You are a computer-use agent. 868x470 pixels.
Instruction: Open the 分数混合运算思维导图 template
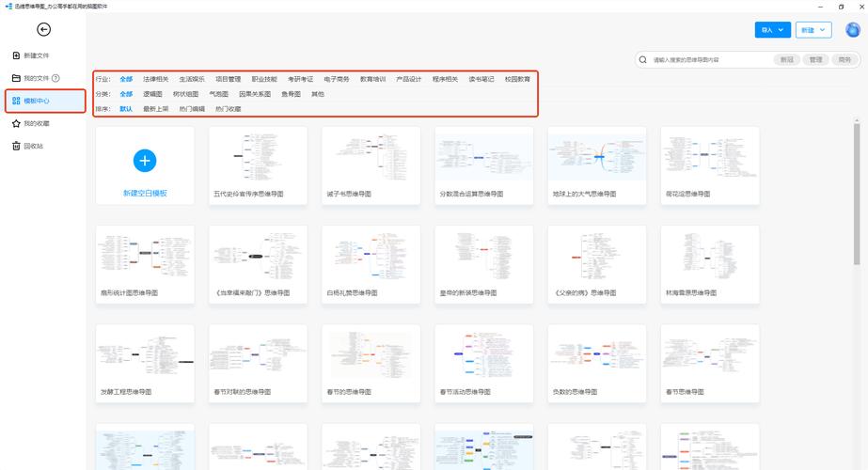click(x=483, y=165)
